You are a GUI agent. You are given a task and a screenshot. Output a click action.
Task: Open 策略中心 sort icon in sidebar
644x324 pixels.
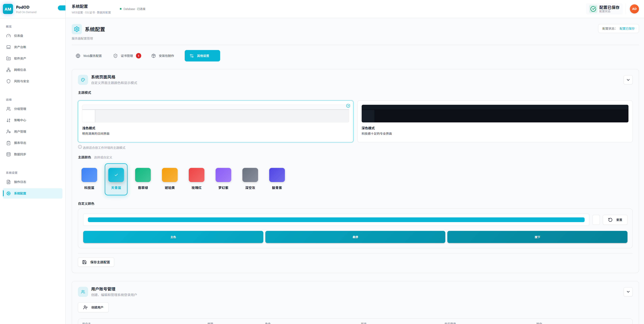click(8, 120)
